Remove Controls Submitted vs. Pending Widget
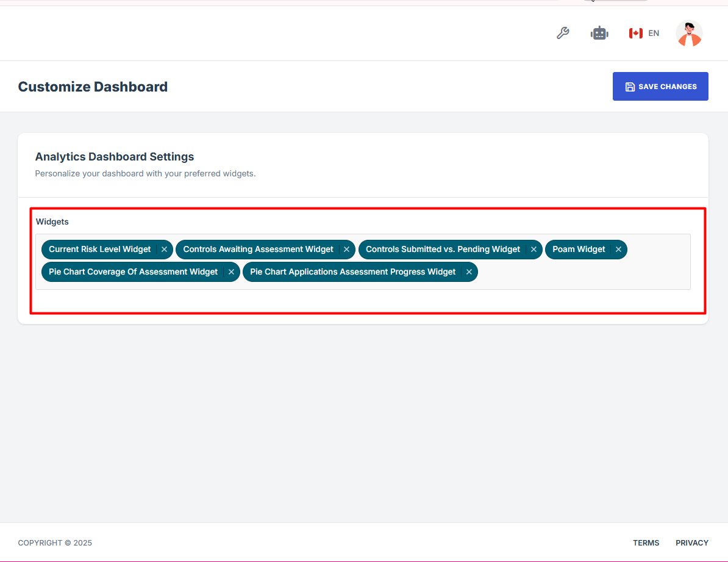Image resolution: width=728 pixels, height=562 pixels. [534, 250]
